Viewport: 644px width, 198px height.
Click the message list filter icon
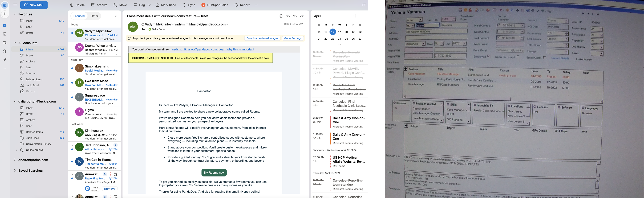pyautogui.click(x=116, y=16)
